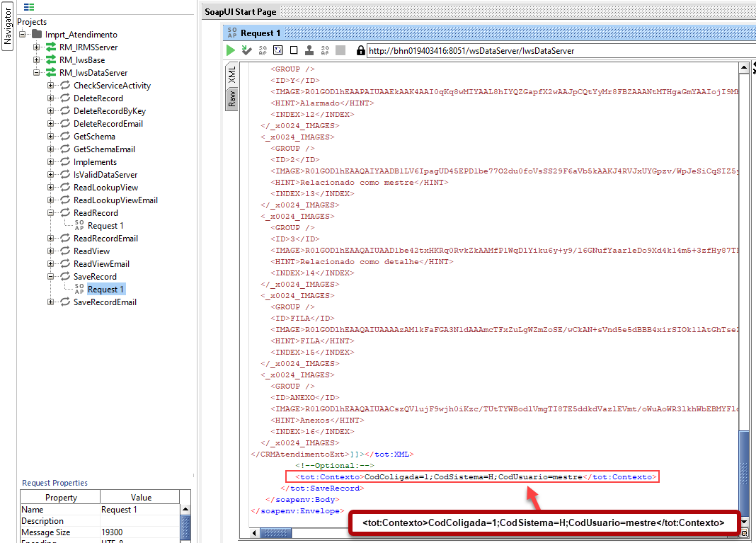756x543 pixels.
Task: Click the operation icon next to GetSchema
Action: click(65, 136)
